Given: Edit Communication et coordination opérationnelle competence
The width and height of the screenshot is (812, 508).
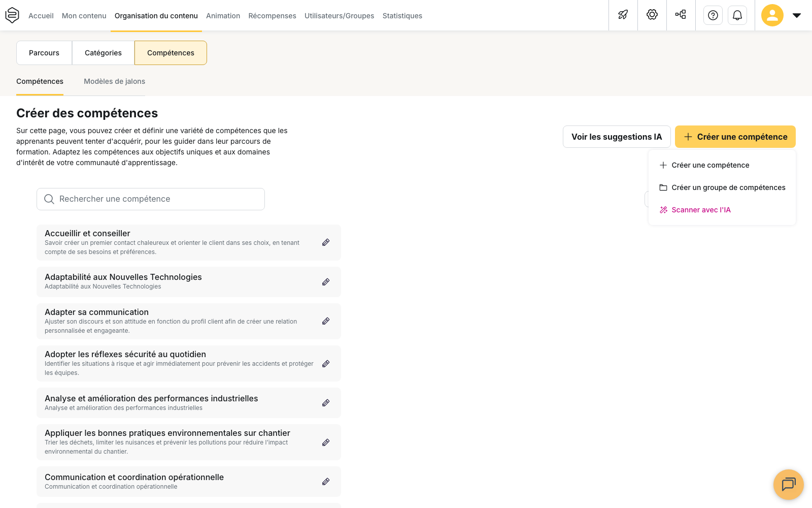Looking at the screenshot, I should point(326,482).
